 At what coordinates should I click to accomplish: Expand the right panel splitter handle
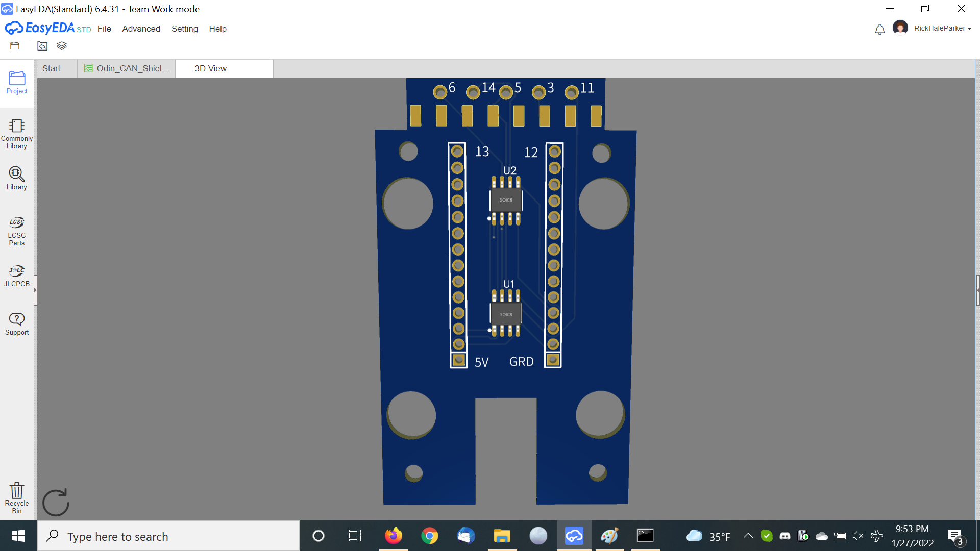pos(977,290)
